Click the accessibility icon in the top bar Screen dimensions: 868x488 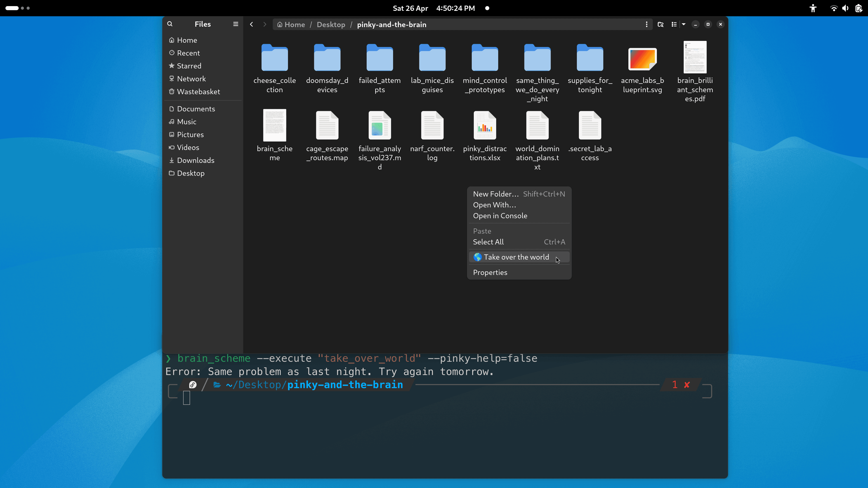pos(813,8)
